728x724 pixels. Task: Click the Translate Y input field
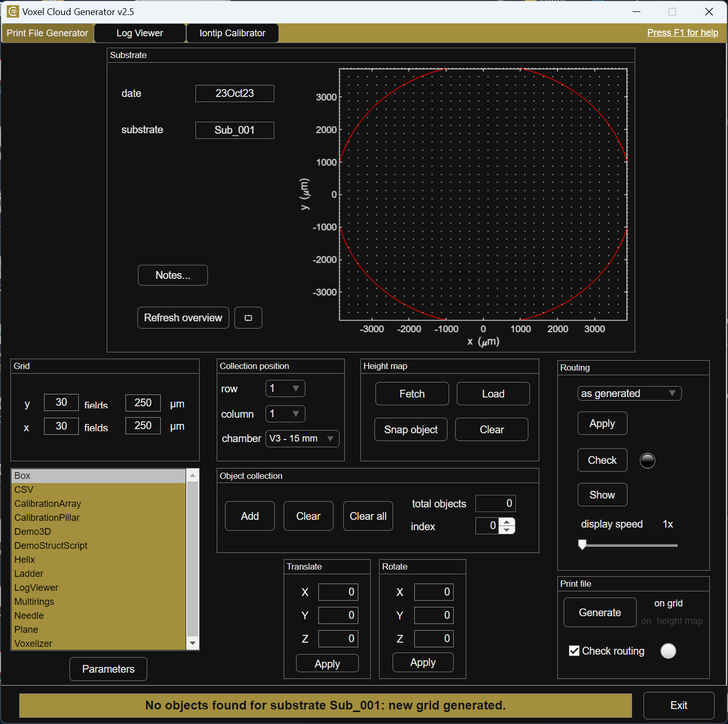pyautogui.click(x=338, y=615)
